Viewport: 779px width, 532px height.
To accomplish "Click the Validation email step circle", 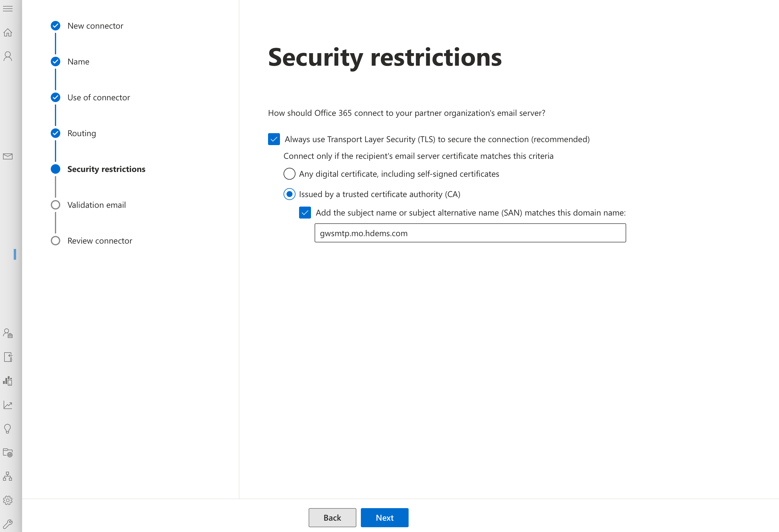I will click(55, 205).
